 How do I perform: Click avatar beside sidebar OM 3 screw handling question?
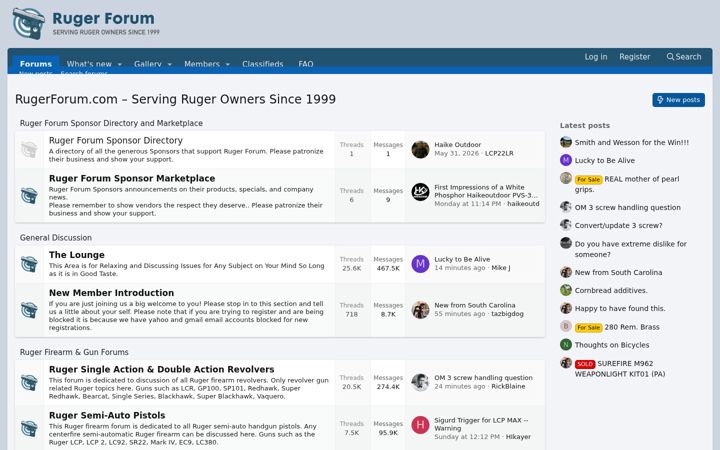click(x=566, y=207)
